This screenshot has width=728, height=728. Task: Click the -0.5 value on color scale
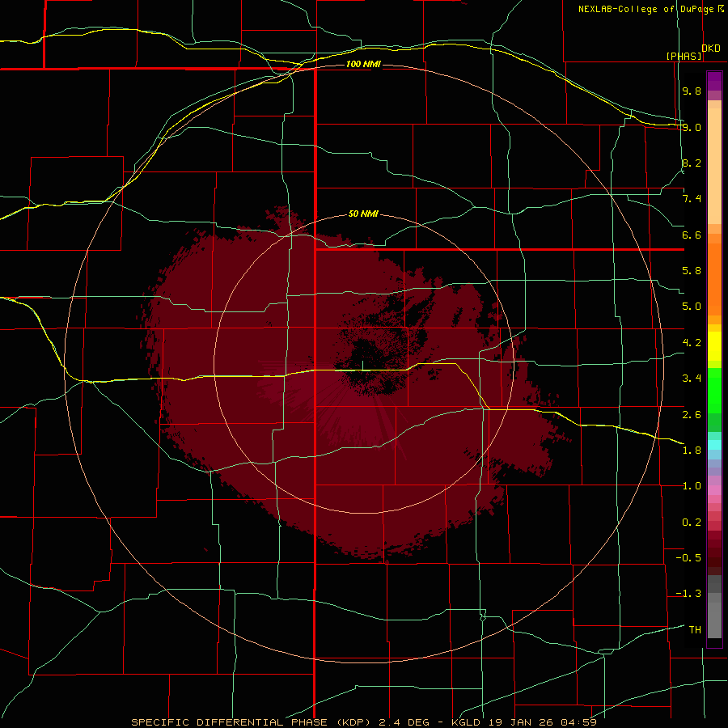(x=688, y=558)
